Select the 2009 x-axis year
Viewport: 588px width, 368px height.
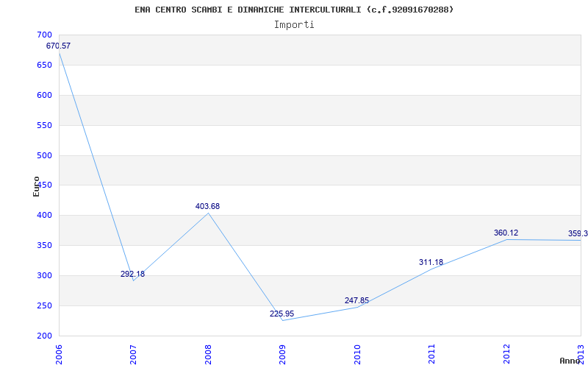point(283,354)
